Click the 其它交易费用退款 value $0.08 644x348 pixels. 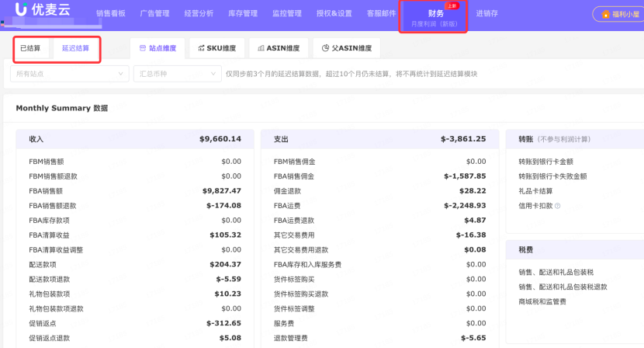475,249
